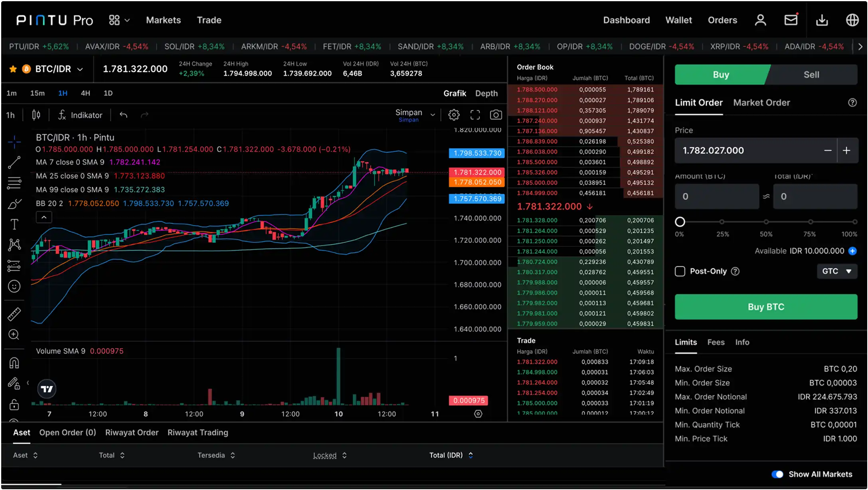
Task: Set amount slider to 50%
Action: (x=766, y=222)
